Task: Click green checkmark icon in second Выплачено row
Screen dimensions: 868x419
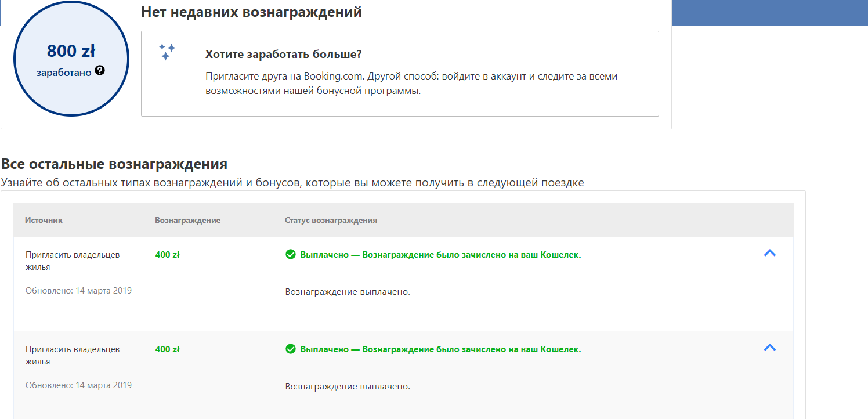Action: coord(291,349)
